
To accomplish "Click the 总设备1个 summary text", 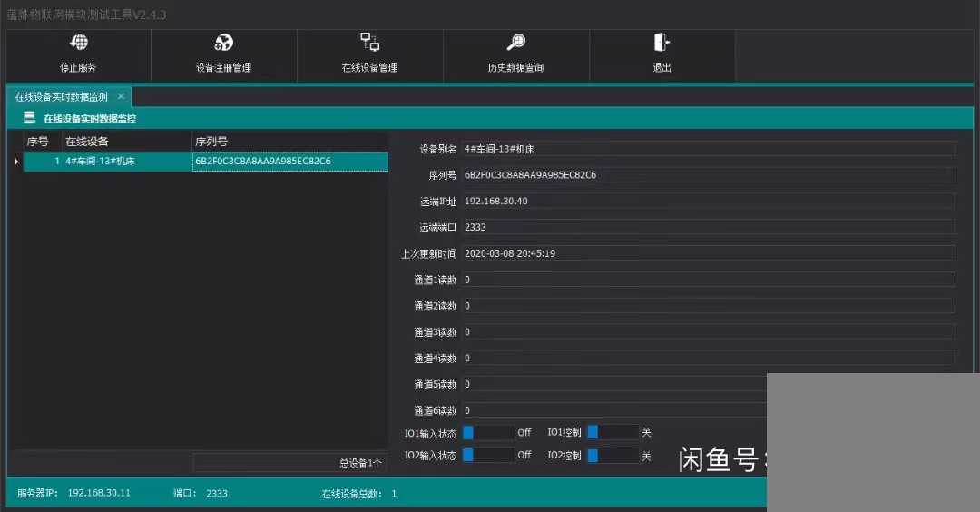I will 360,463.
